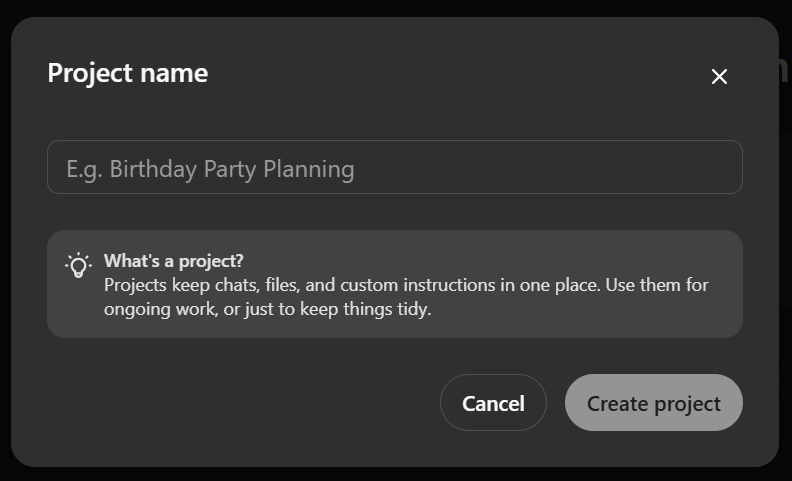
Task: Click the 'What's a project?' heading
Action: click(x=174, y=261)
